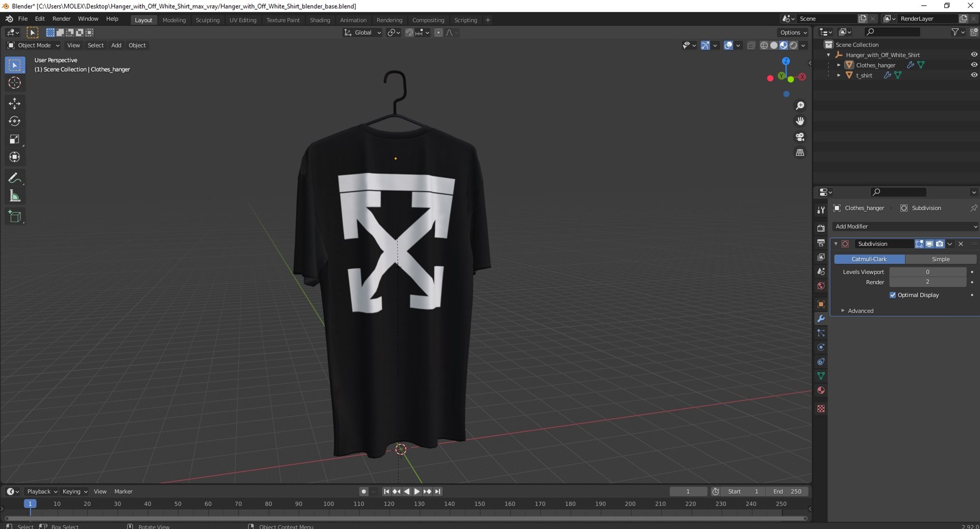This screenshot has height=529, width=980.
Task: Open Material properties tab icon
Action: click(x=821, y=391)
